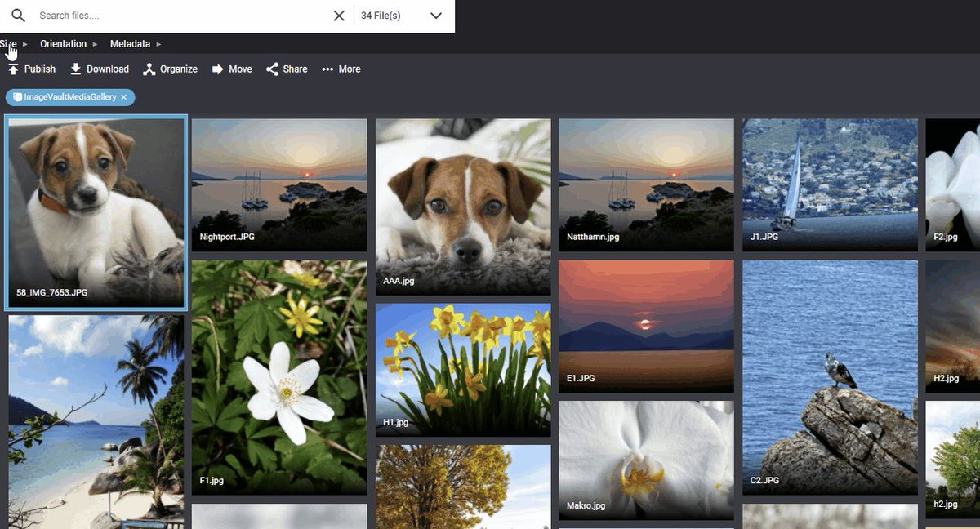Screen dimensions: 980x529
Task: Click the Organize hierarchy icon
Action: click(x=149, y=69)
